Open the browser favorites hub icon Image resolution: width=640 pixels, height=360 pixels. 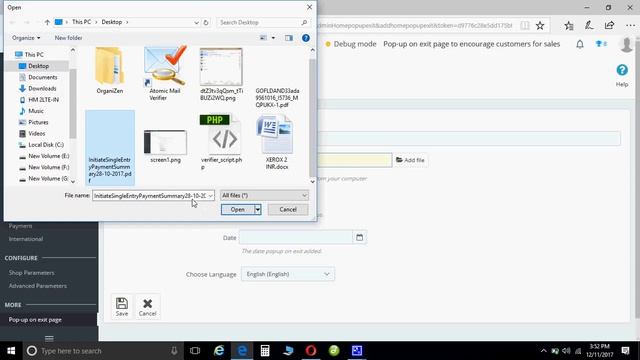pyautogui.click(x=569, y=26)
